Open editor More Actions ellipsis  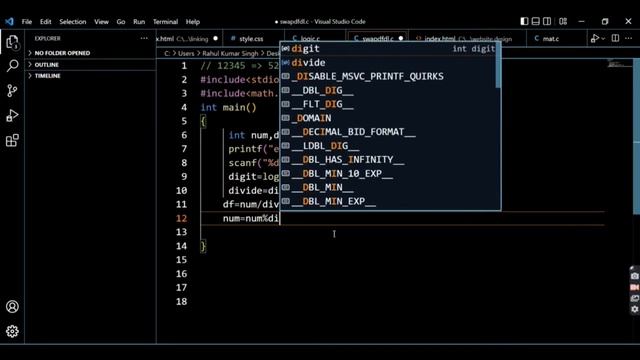click(x=629, y=38)
